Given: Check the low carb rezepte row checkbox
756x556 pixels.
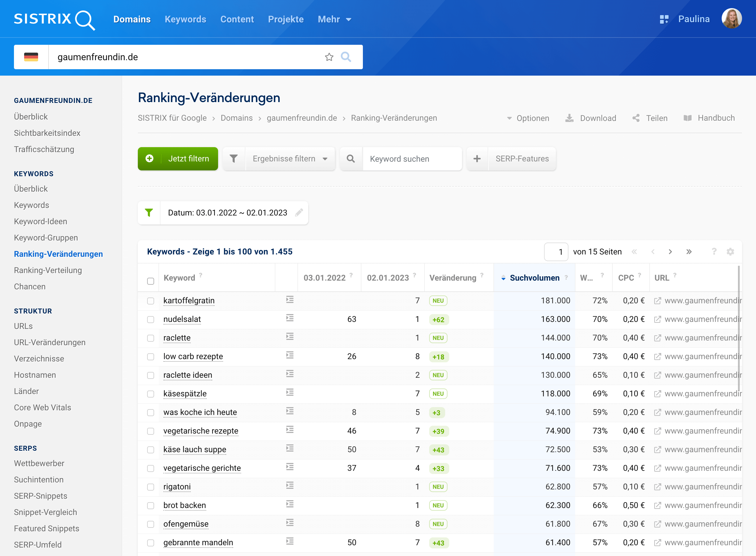Looking at the screenshot, I should 150,357.
